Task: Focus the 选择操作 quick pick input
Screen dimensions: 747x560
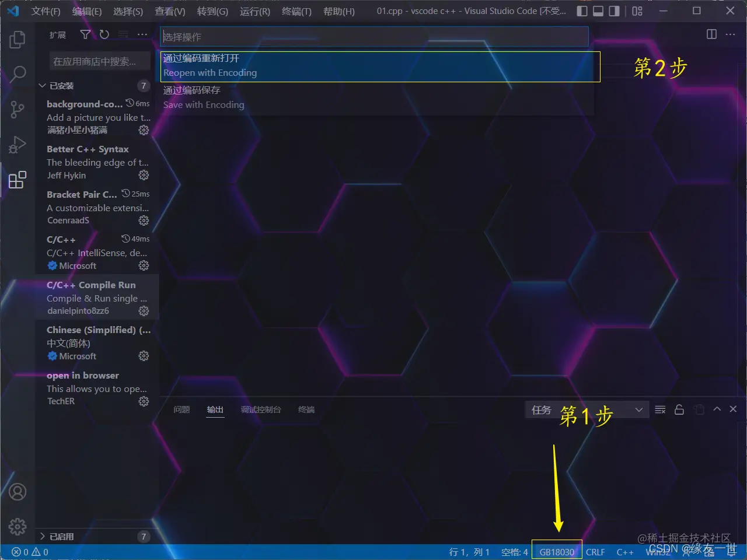Action: 374,37
